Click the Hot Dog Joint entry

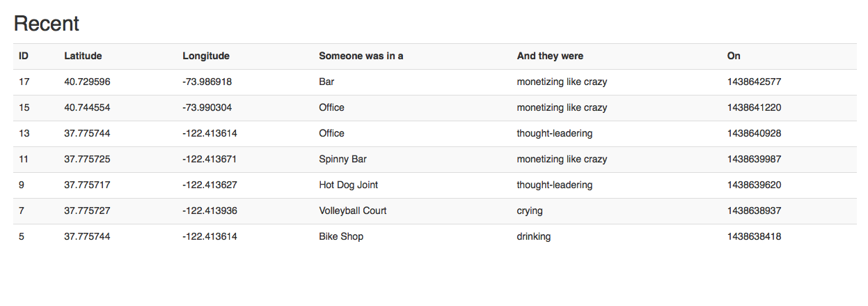[x=349, y=185]
